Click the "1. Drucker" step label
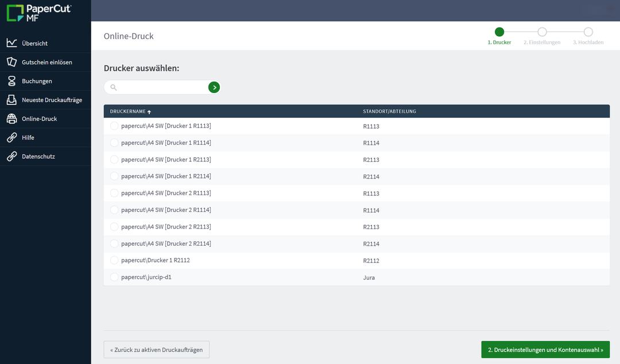Image resolution: width=620 pixels, height=364 pixels. click(499, 42)
